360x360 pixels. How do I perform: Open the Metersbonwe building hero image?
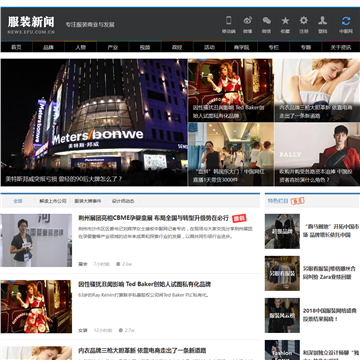point(94,122)
